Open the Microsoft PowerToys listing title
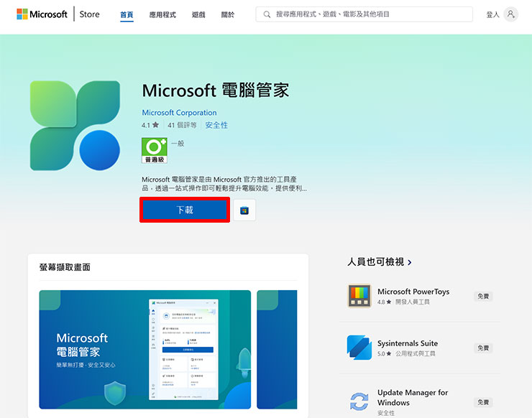 pyautogui.click(x=413, y=292)
